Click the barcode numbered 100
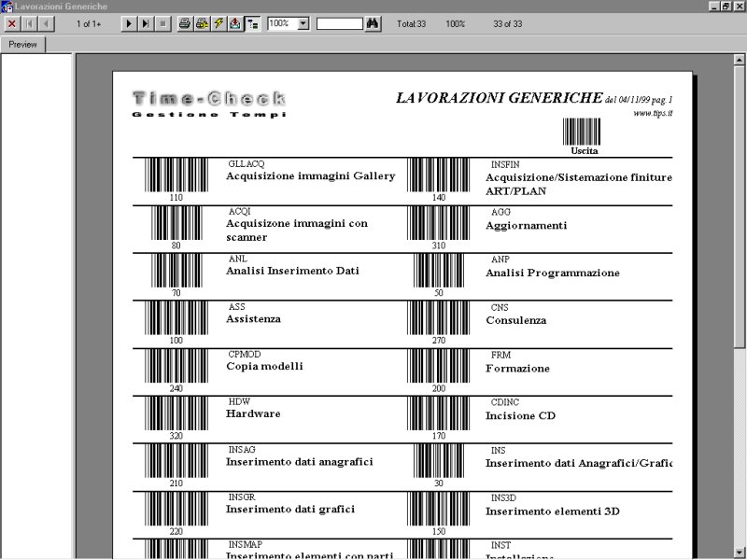The image size is (747, 560). (176, 318)
